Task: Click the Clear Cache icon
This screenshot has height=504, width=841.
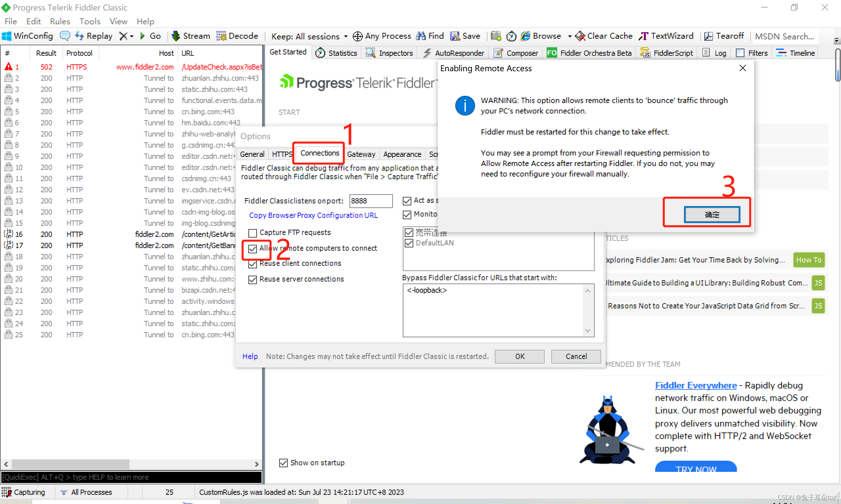Action: (579, 37)
